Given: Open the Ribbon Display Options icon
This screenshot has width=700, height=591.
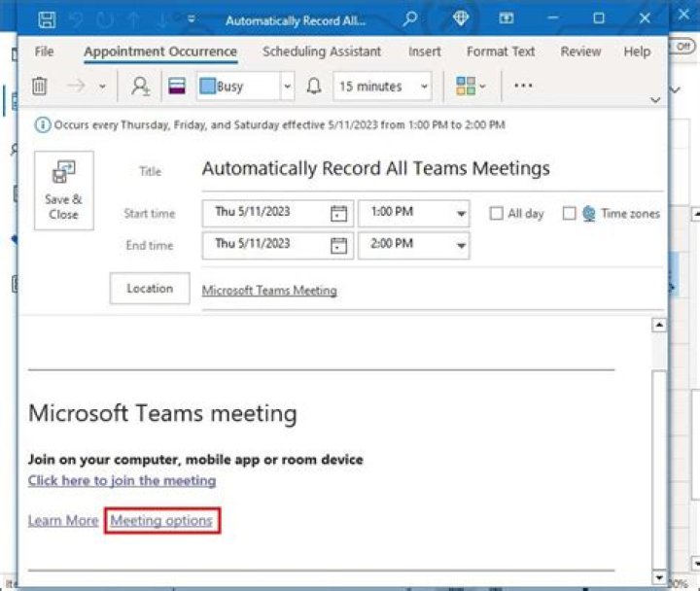Looking at the screenshot, I should click(x=507, y=18).
